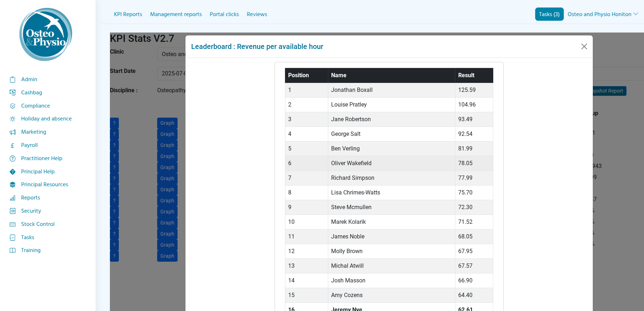644x311 pixels.
Task: Close the Leaderboard dialog
Action: click(x=584, y=46)
